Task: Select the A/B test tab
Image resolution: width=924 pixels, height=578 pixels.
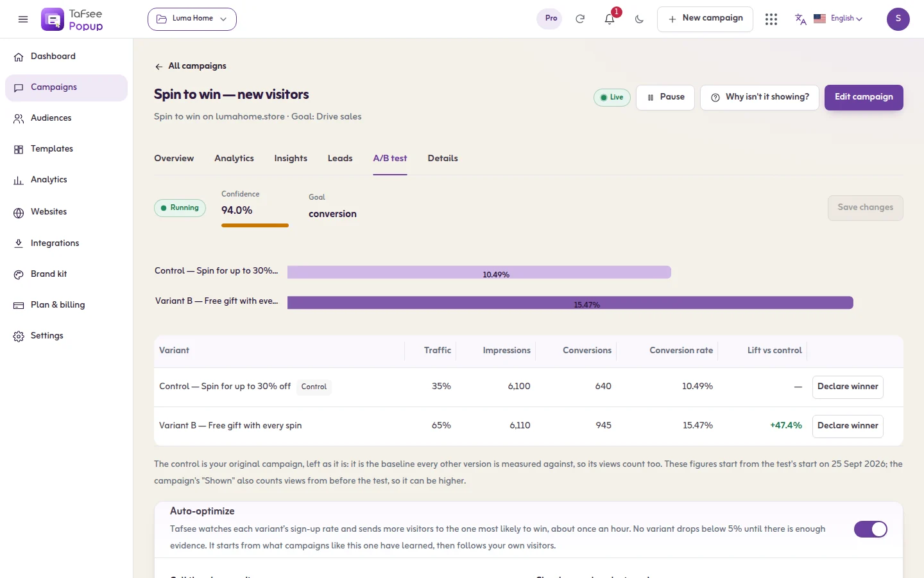Action: click(390, 159)
